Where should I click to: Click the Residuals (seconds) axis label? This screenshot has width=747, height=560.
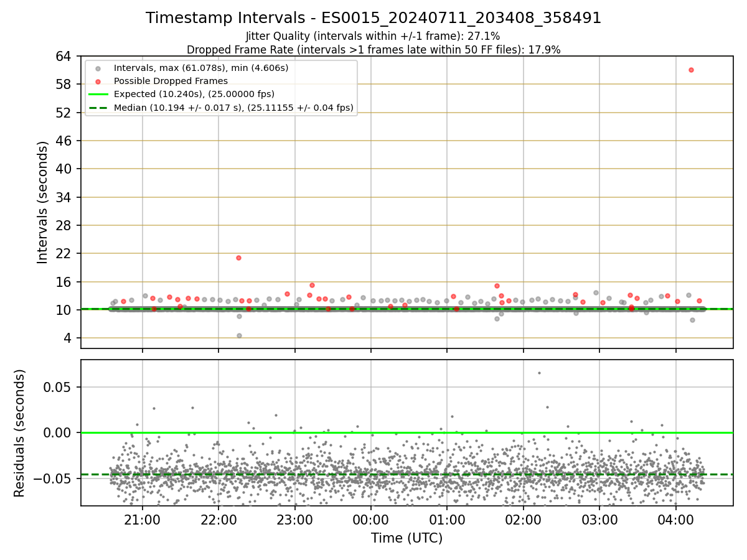19,433
